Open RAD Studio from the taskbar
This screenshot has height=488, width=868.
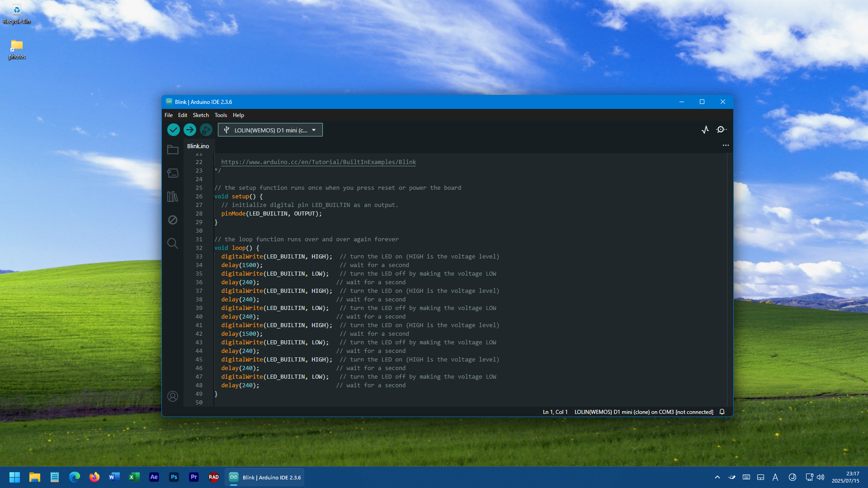(x=214, y=477)
